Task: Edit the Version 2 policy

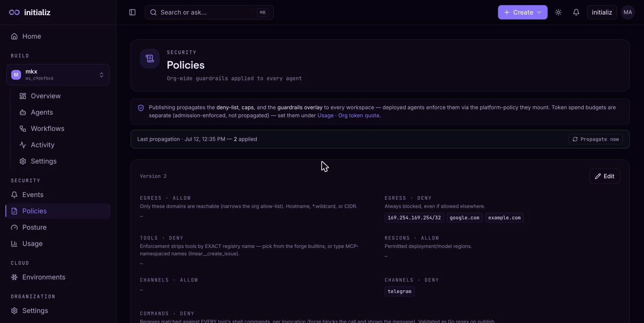Action: pos(604,176)
